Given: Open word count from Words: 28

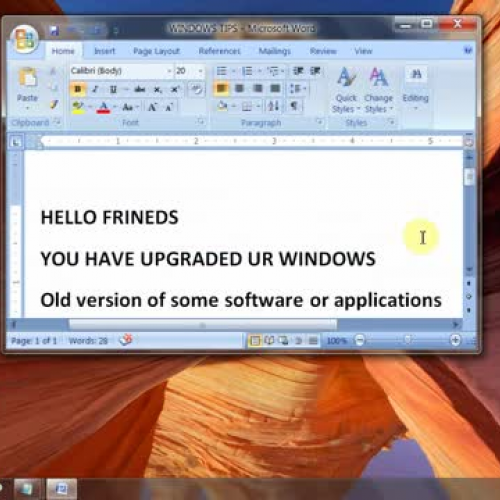Looking at the screenshot, I should [88, 341].
